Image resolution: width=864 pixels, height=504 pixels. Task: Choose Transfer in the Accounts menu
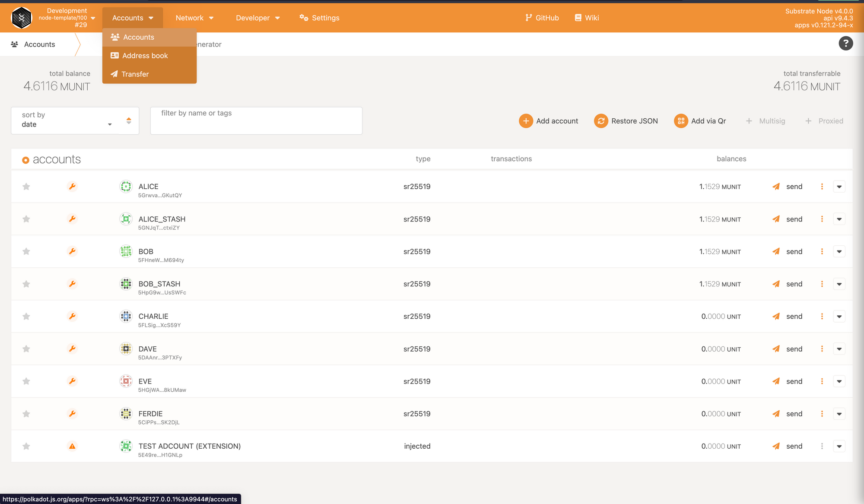[x=135, y=74]
